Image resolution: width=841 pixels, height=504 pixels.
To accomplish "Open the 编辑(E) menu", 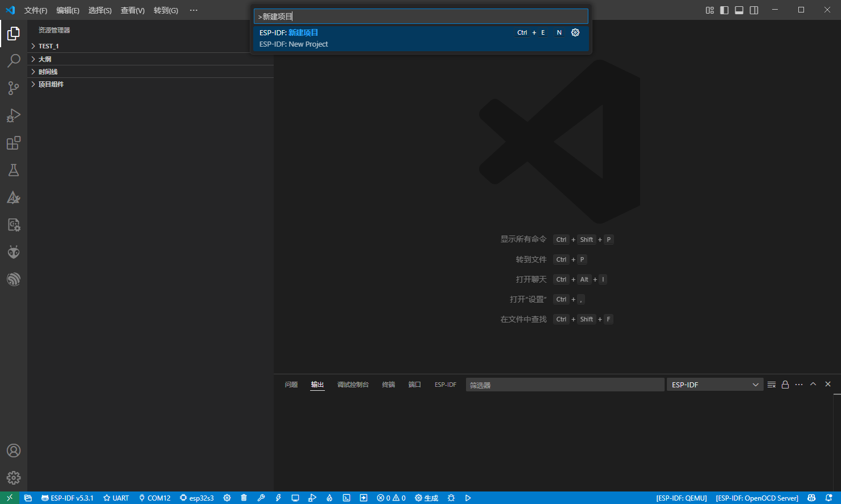I will 68,10.
